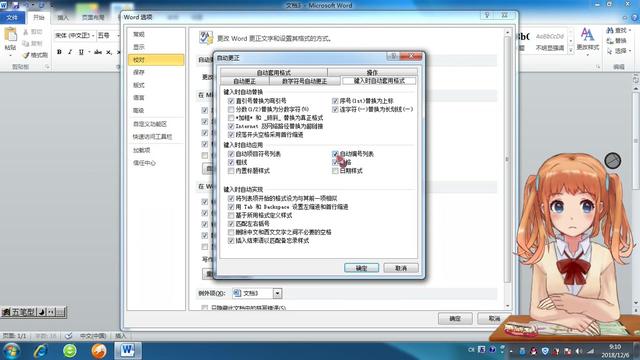This screenshot has width=640, height=360.
Task: Toggle built-in heading styles checkbox
Action: (x=231, y=171)
